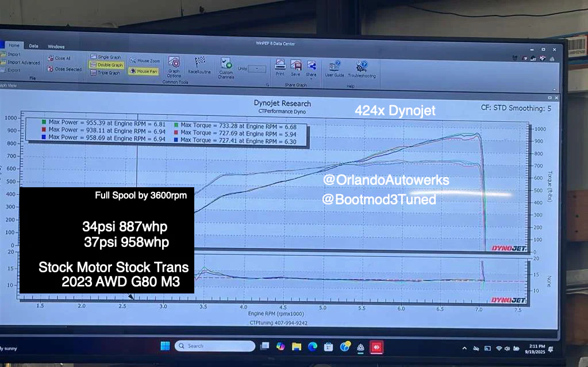
Task: Select Triple Graph layout
Action: 105,73
